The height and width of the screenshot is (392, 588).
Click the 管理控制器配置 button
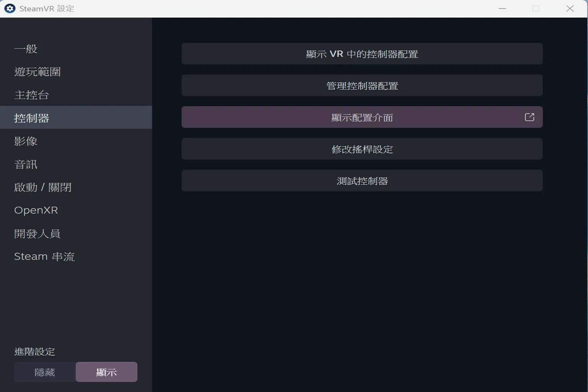(x=362, y=85)
